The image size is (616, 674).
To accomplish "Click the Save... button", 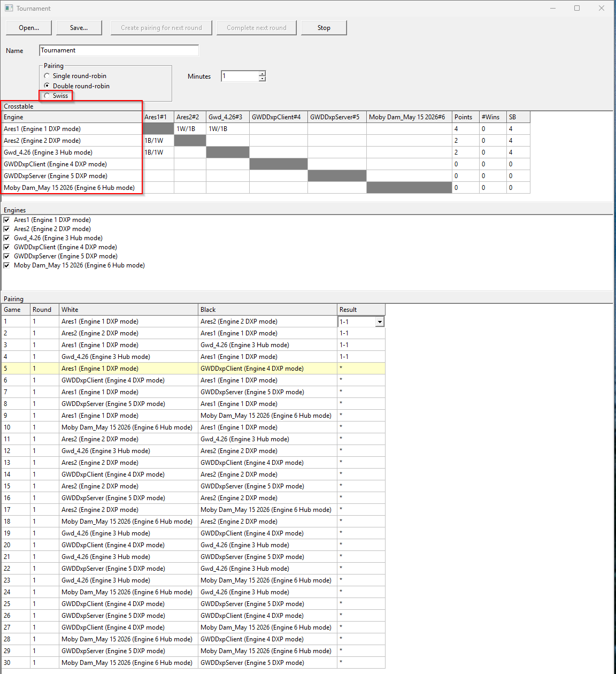I will tap(79, 28).
